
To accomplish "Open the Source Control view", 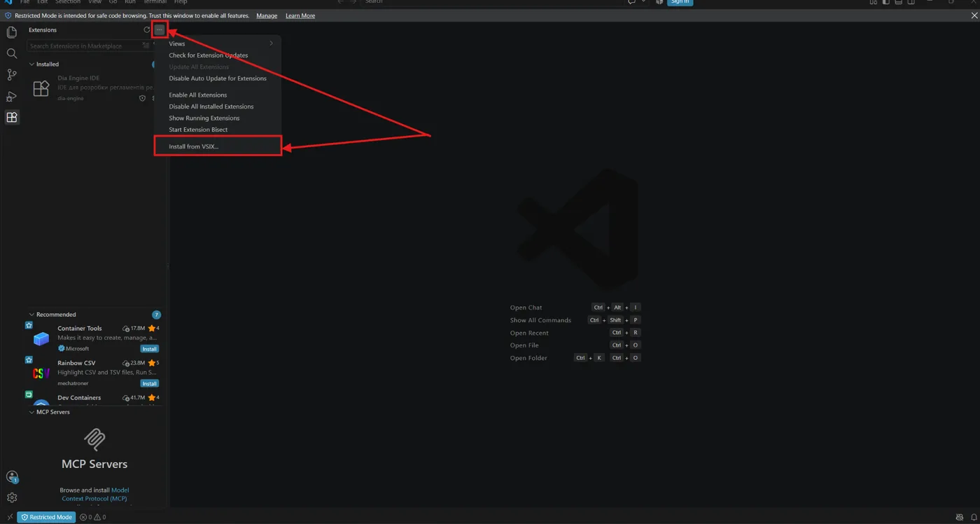I will point(12,74).
